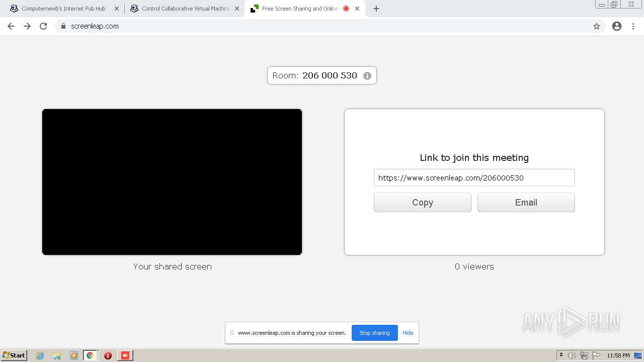This screenshot has height=362, width=644.
Task: Click the 'Link to join this meeting' heading
Action: [474, 158]
